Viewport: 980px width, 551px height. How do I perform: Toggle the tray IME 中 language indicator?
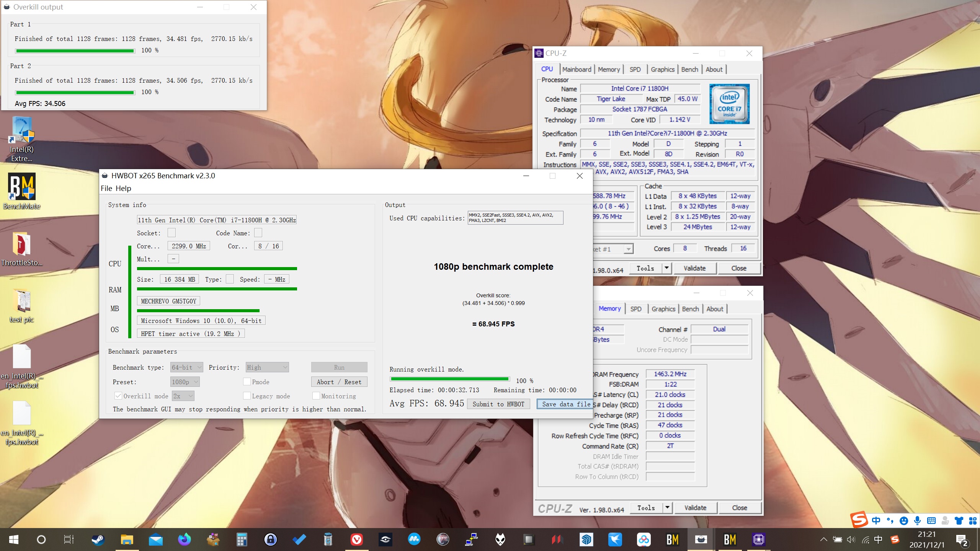click(x=879, y=540)
